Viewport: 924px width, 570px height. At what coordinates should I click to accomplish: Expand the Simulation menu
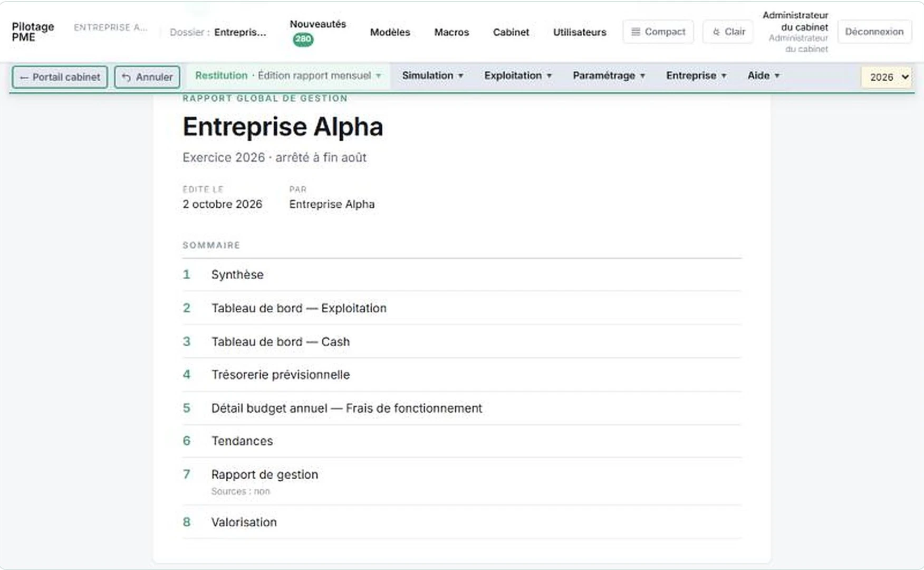432,75
